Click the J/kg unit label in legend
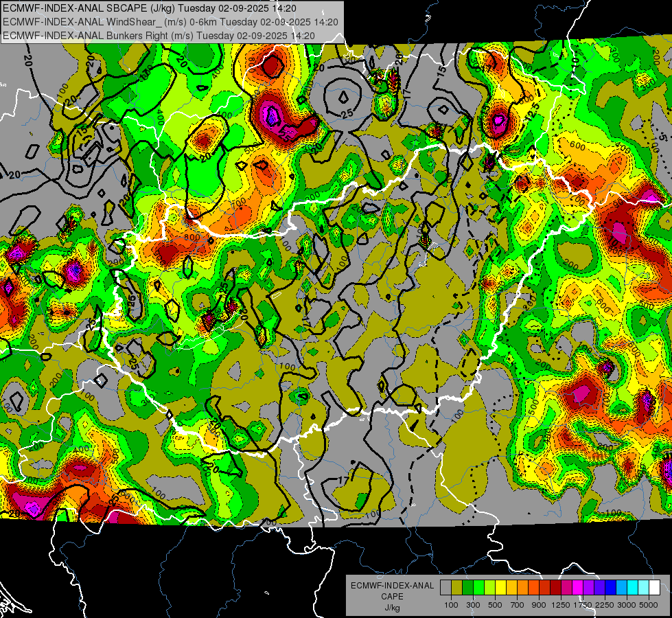 coord(392,608)
